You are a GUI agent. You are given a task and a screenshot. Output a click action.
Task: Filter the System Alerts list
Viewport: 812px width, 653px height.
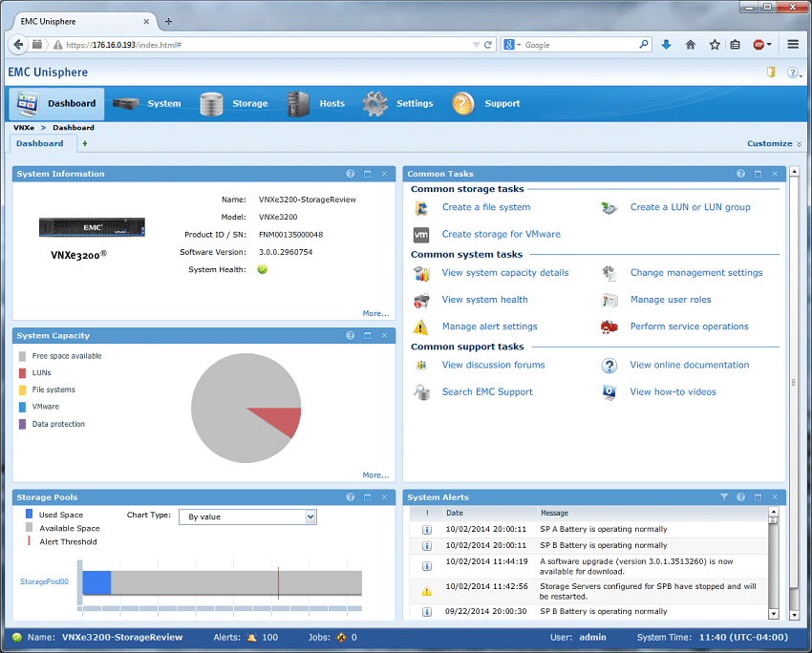click(x=724, y=497)
